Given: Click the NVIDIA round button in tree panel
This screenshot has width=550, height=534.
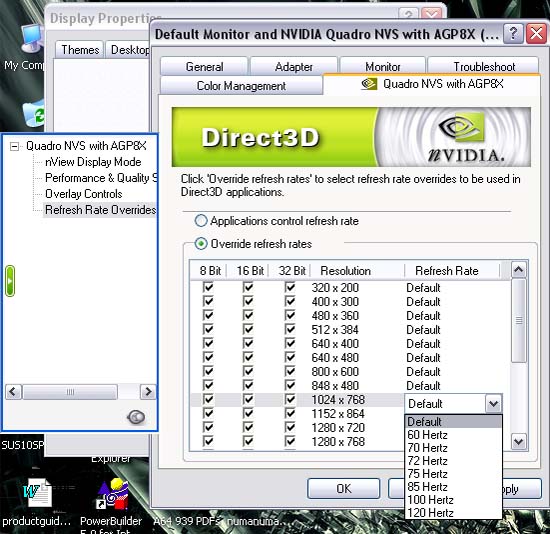Looking at the screenshot, I should [x=136, y=417].
